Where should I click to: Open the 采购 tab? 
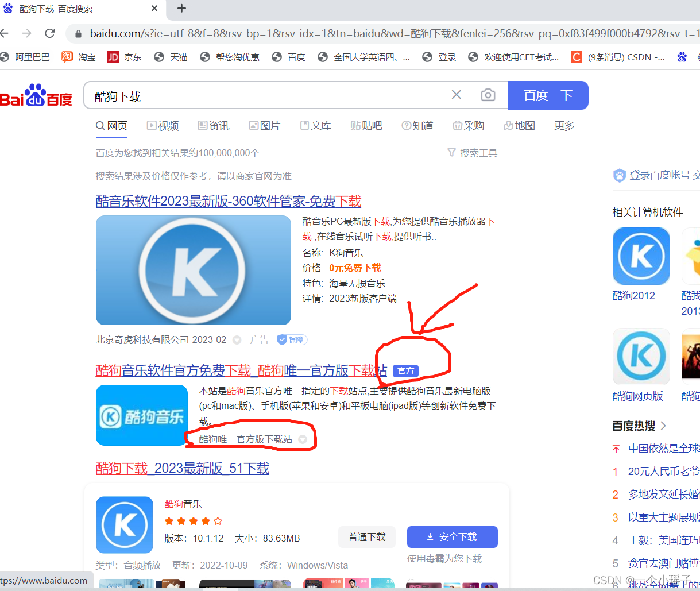pyautogui.click(x=468, y=126)
